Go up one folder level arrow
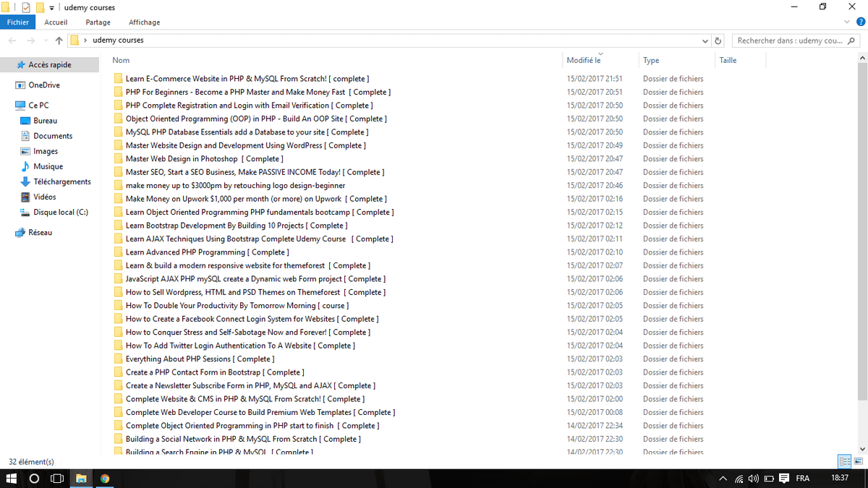This screenshot has height=488, width=868. pos(59,40)
